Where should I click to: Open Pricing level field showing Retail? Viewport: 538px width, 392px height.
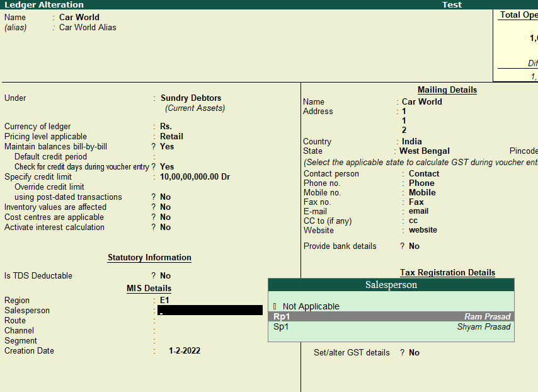(x=171, y=136)
